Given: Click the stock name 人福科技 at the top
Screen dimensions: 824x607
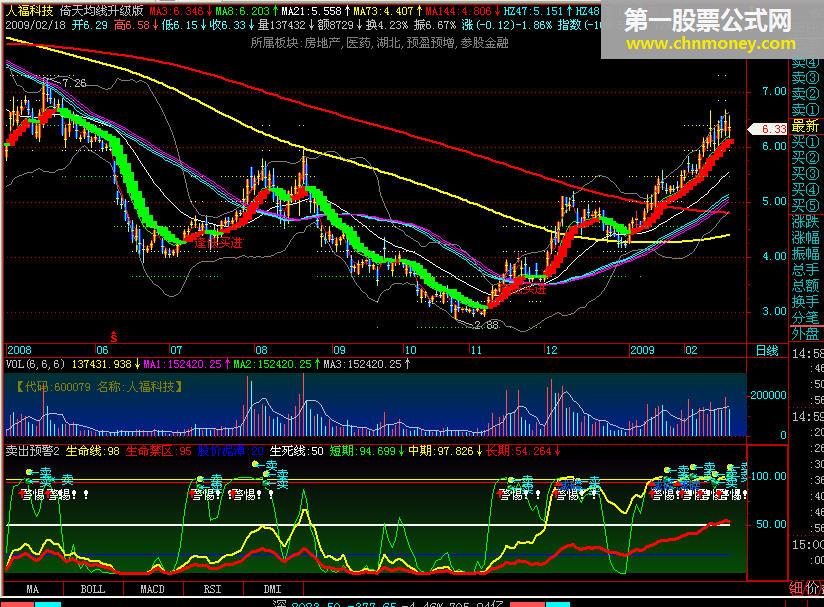Looking at the screenshot, I should tap(29, 11).
